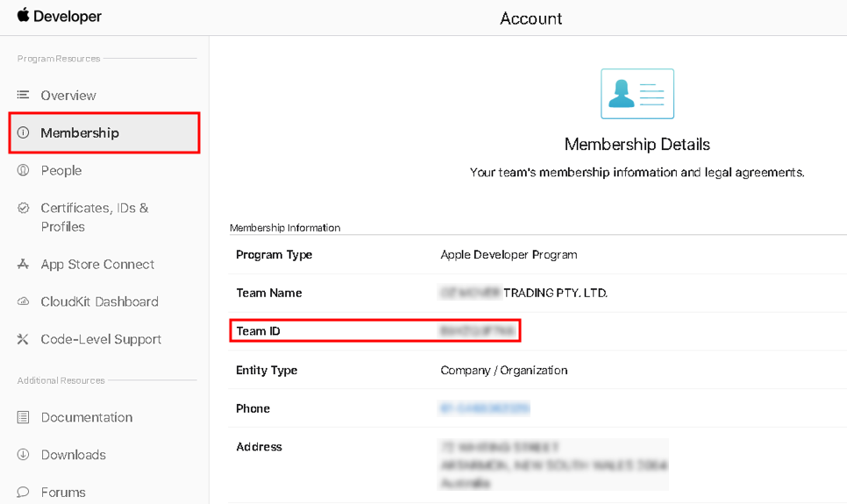Open the Overview section
The width and height of the screenshot is (847, 504).
pos(68,95)
